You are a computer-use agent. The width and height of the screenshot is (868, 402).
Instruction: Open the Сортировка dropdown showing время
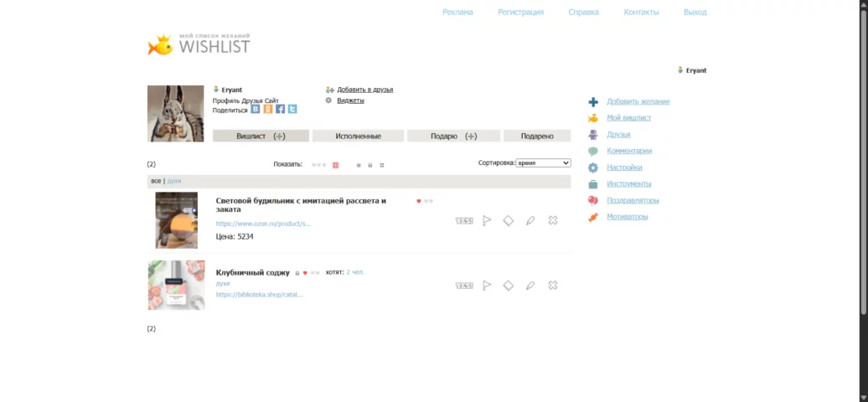point(543,163)
